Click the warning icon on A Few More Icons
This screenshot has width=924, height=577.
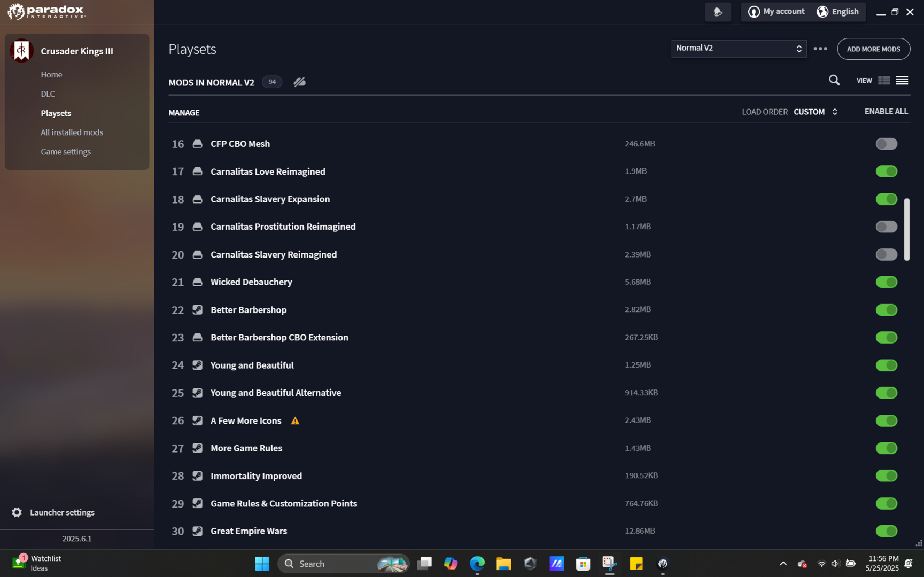click(295, 420)
